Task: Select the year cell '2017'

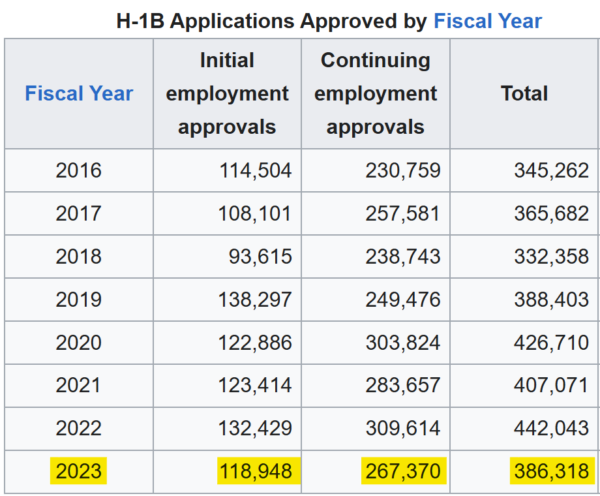Action: [79, 213]
